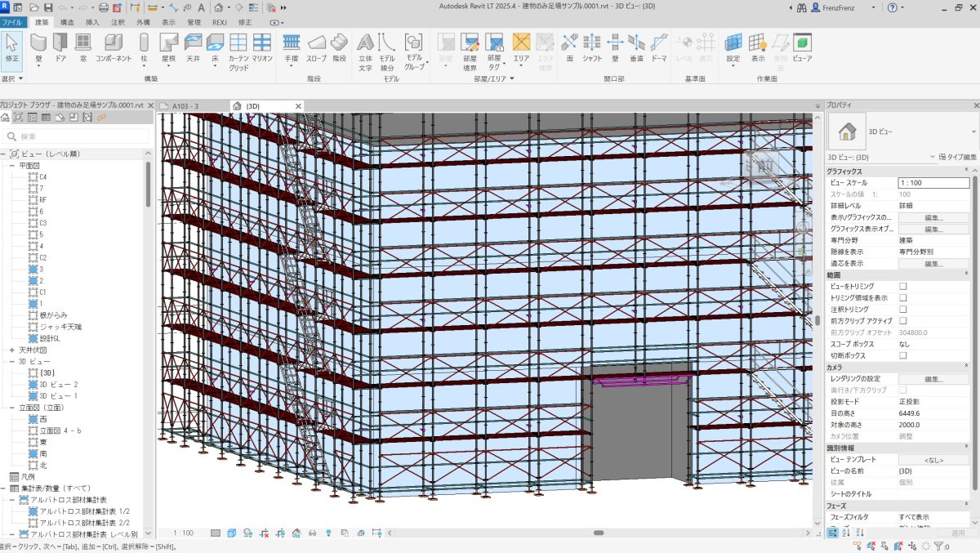
Task: Toggle the 注釈トリミング checkbox
Action: click(903, 310)
